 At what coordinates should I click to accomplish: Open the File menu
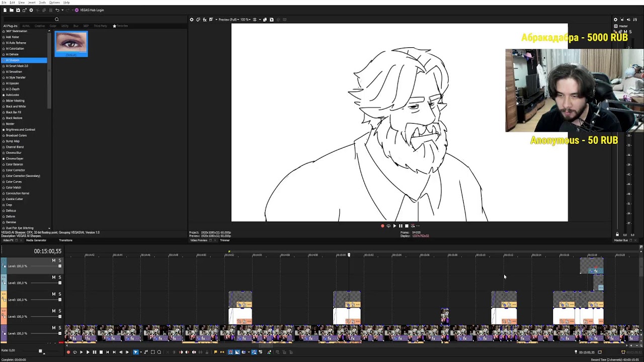click(4, 3)
